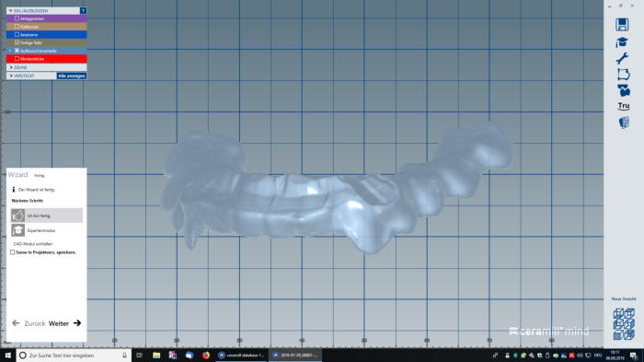Viewport: 644px width, 362px height.
Task: Toggle the purple Antagonisten visibility checkbox
Action: (x=17, y=18)
